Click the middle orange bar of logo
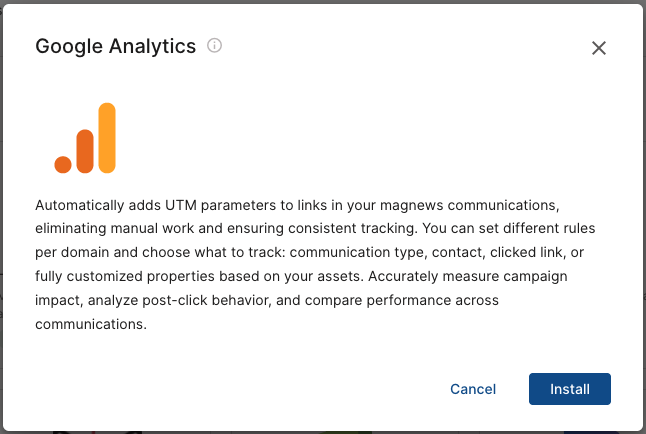 pos(85,151)
